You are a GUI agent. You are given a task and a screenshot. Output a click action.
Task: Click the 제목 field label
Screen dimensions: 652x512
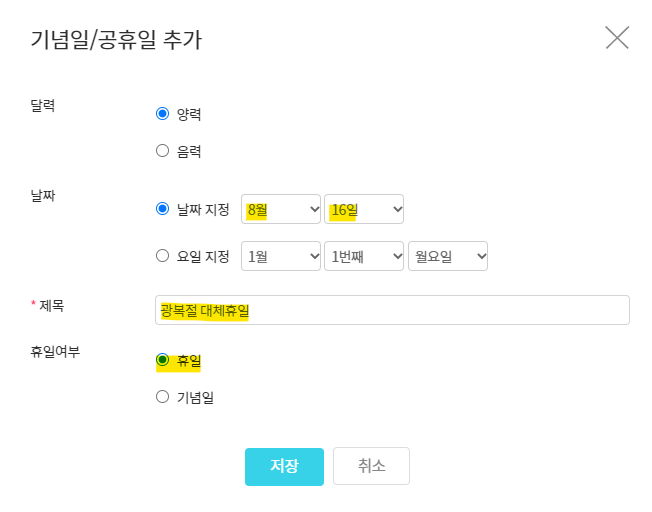click(50, 304)
